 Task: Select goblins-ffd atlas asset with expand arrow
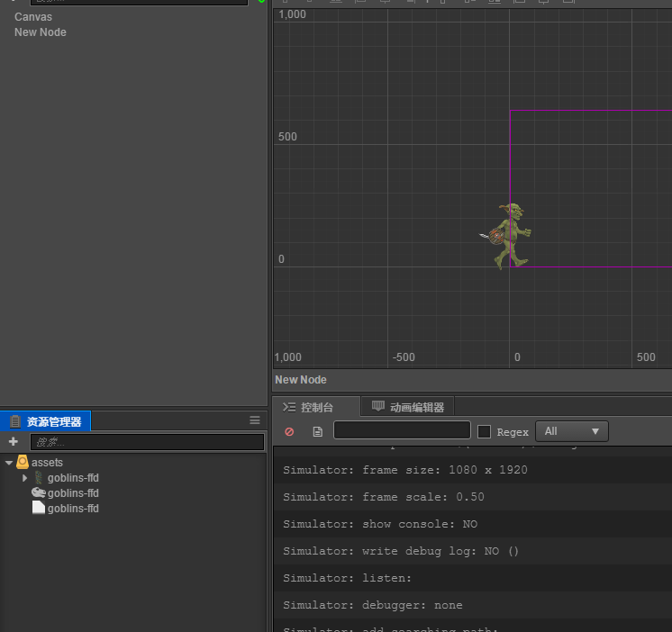click(x=67, y=477)
